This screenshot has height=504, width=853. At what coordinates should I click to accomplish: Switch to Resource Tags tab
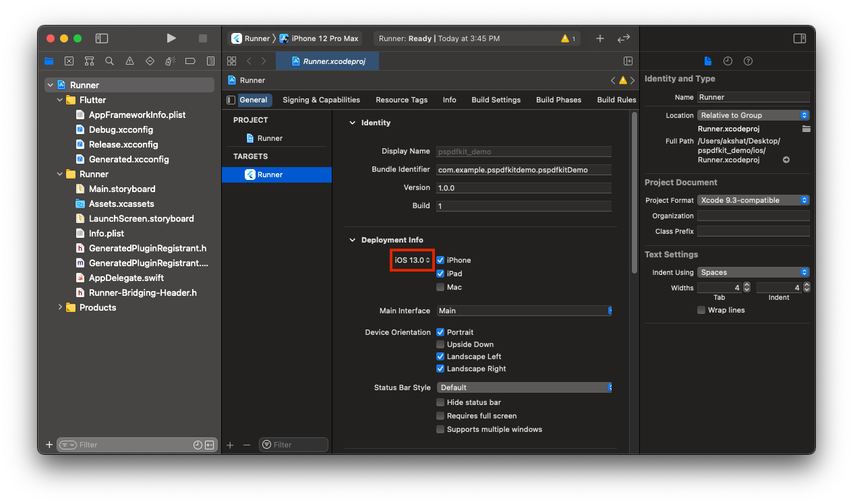coord(401,100)
